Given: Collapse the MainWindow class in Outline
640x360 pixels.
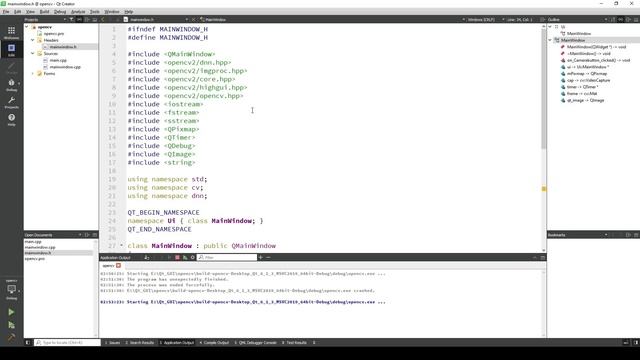Looking at the screenshot, I should click(x=550, y=40).
